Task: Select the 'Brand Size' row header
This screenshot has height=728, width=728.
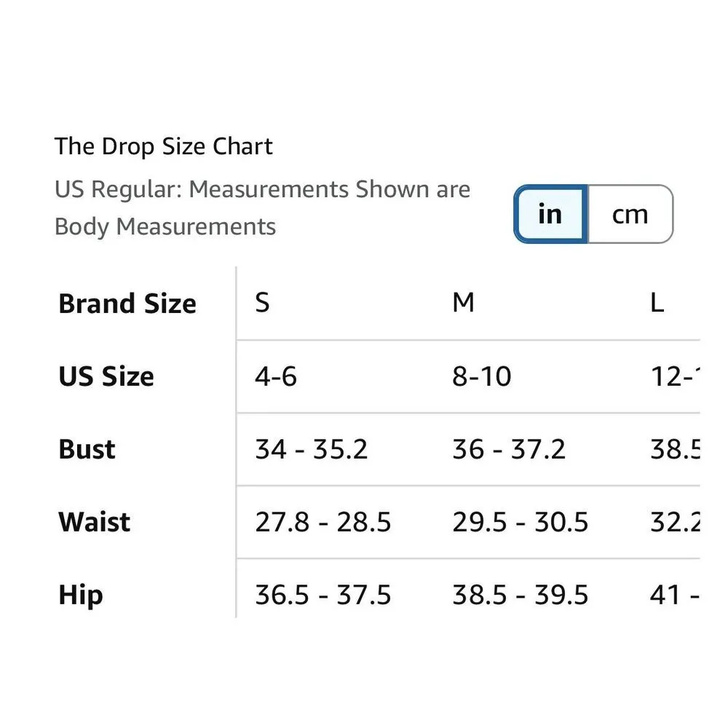Action: (x=127, y=304)
